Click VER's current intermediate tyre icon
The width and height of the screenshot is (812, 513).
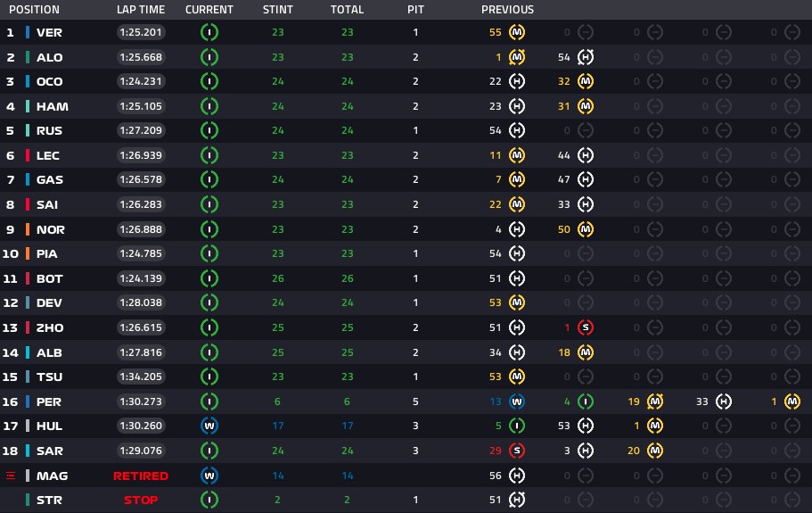point(209,32)
